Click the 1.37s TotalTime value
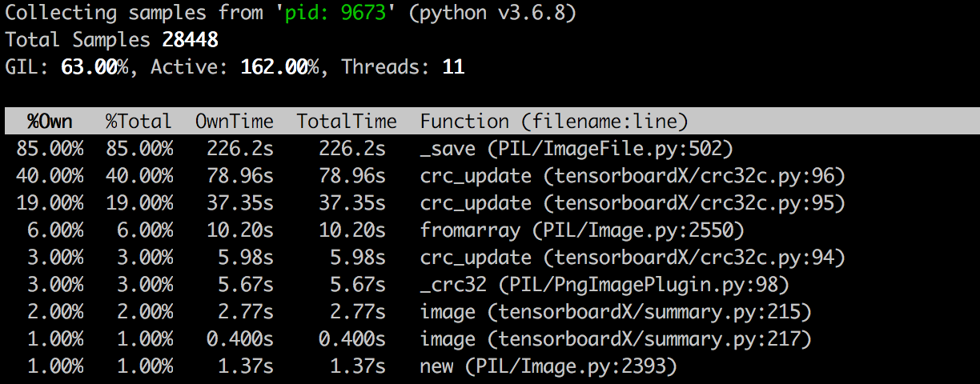The width and height of the screenshot is (980, 384). click(358, 366)
